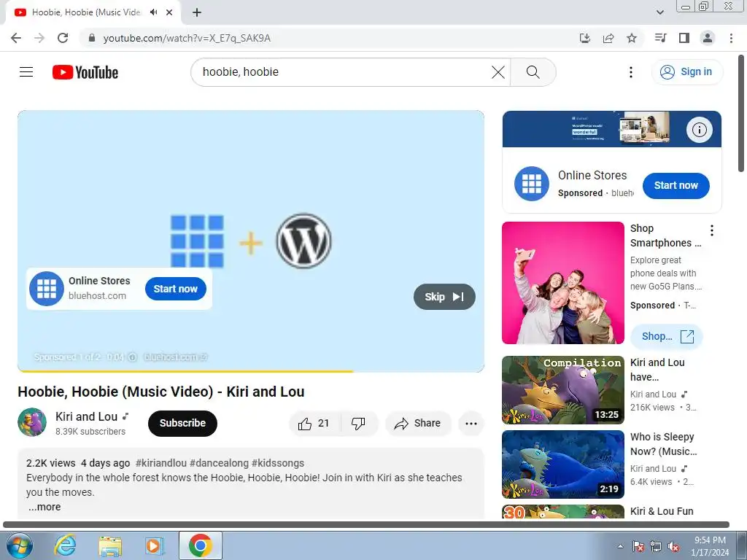Open the tab search chevron
This screenshot has width=747, height=560.
coord(659,12)
